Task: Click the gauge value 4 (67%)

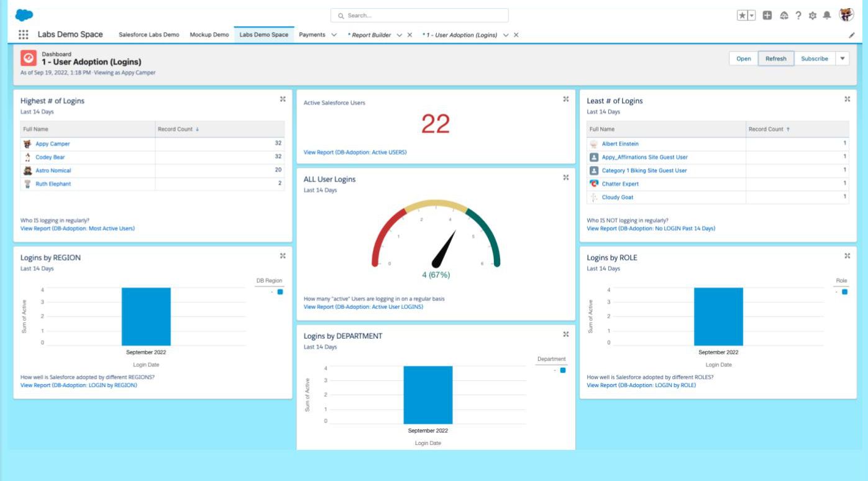Action: tap(436, 275)
